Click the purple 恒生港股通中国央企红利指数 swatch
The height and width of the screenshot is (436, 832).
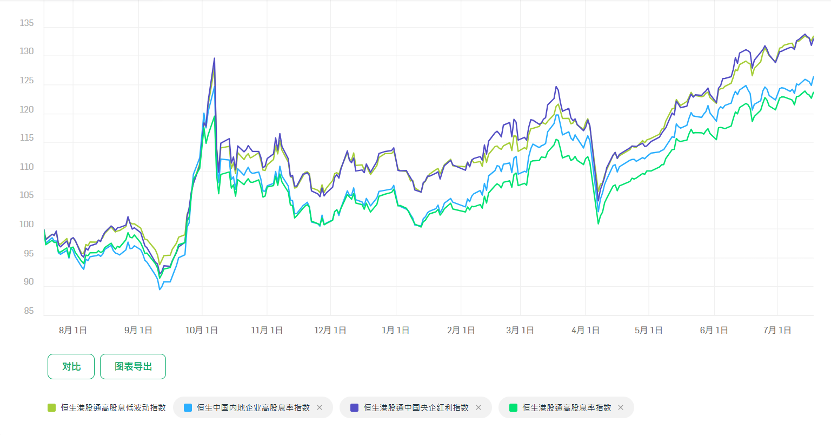[x=353, y=408]
